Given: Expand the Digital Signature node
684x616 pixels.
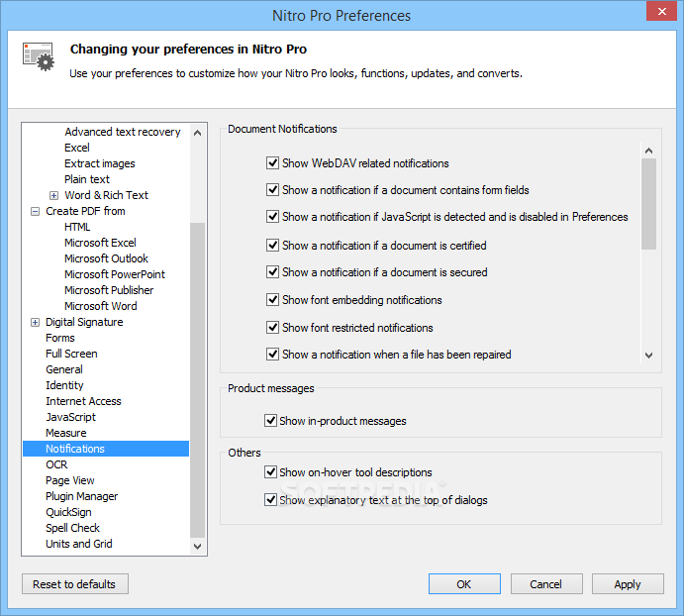Looking at the screenshot, I should pyautogui.click(x=35, y=322).
